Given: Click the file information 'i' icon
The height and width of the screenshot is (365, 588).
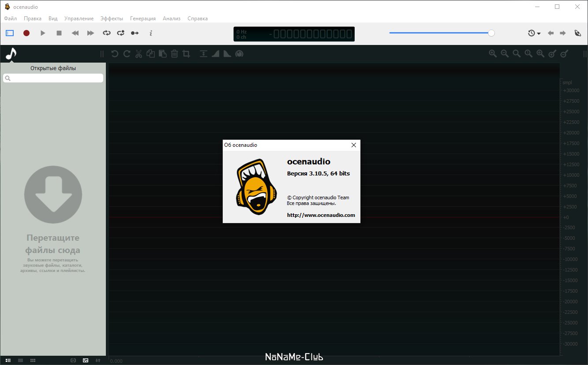Looking at the screenshot, I should [x=151, y=33].
